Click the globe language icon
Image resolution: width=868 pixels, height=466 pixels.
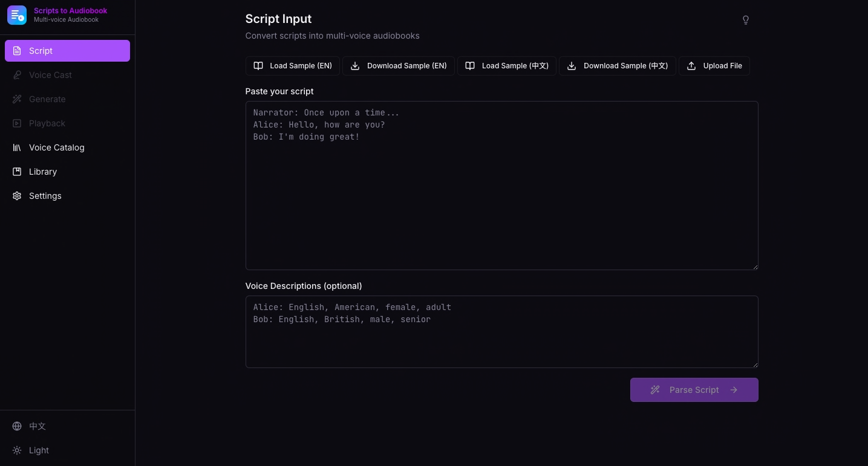17,426
